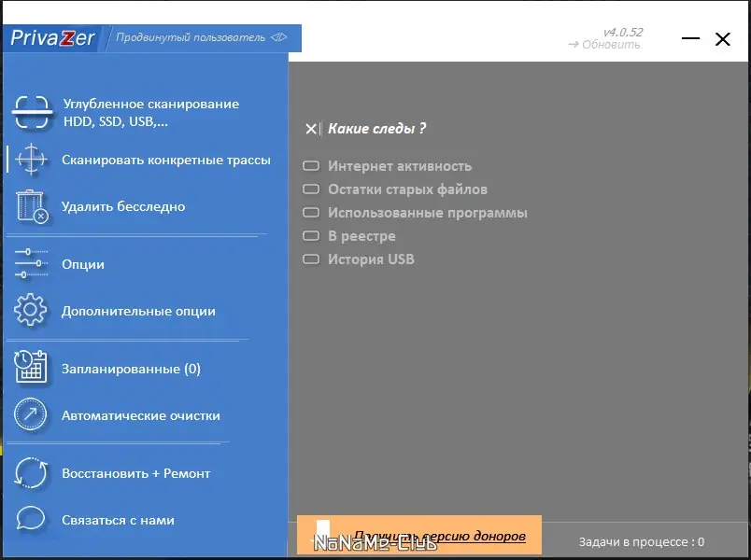The height and width of the screenshot is (560, 751).
Task: Click Получить версию доноров link
Action: (x=440, y=536)
